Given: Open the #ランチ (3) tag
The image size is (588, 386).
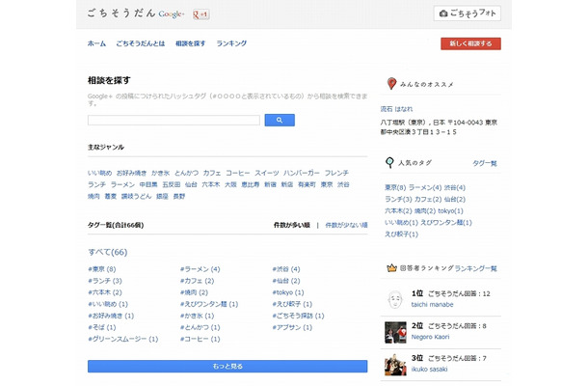Looking at the screenshot, I should 105,281.
